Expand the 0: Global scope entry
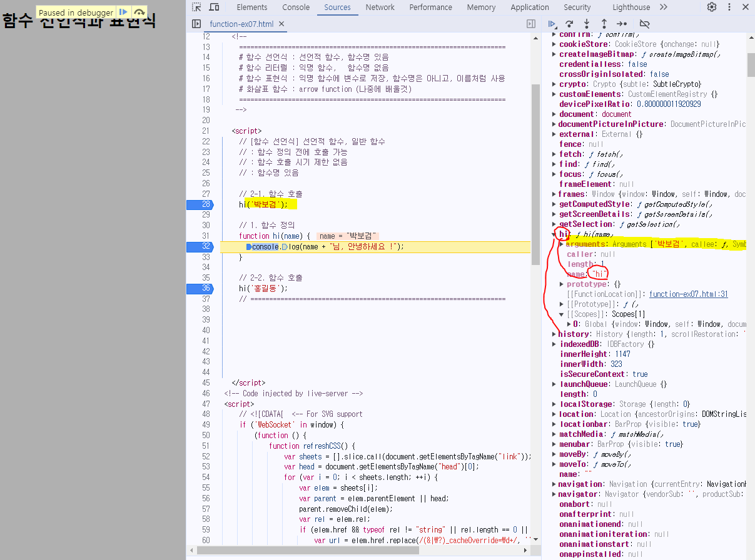 pos(569,324)
